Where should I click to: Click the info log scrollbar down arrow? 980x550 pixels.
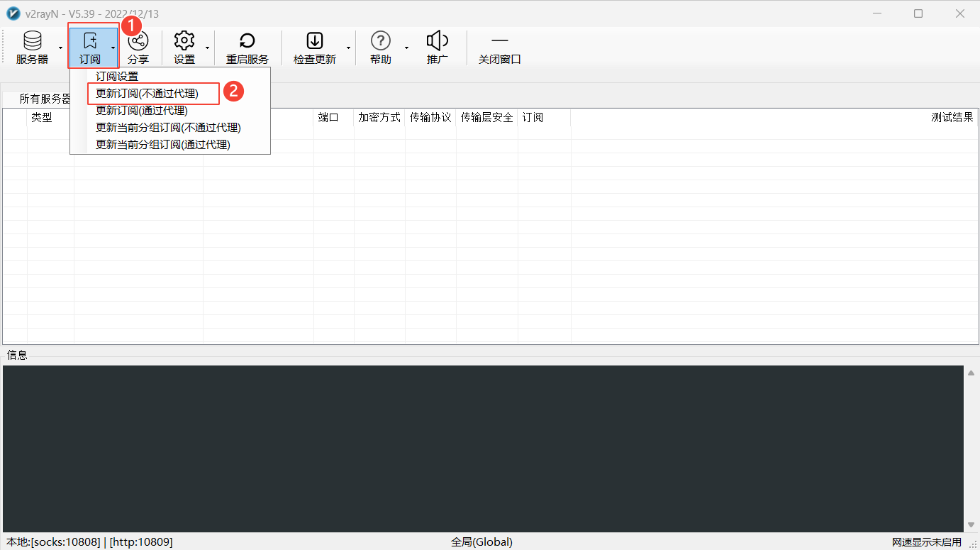point(969,524)
